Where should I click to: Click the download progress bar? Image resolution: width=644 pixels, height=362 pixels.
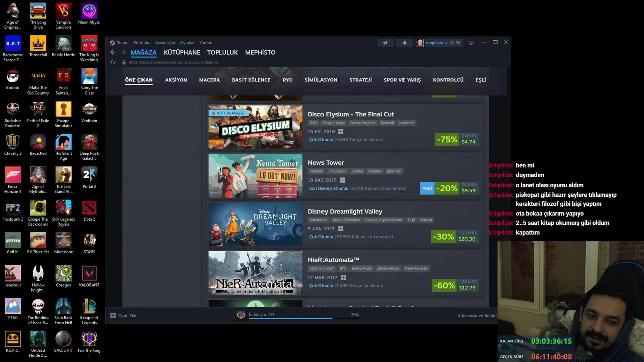click(x=303, y=318)
